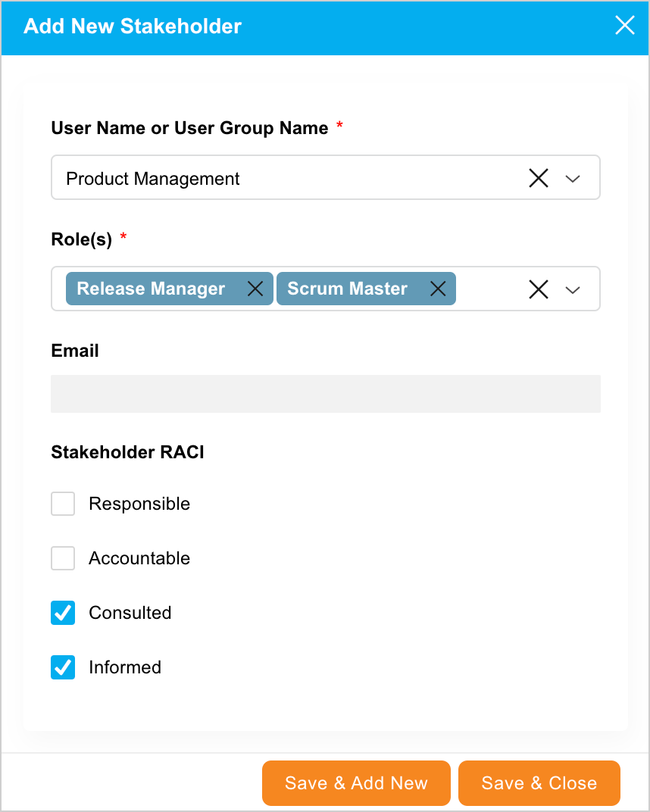Image resolution: width=650 pixels, height=812 pixels.
Task: Enable the Responsible checkbox
Action: tap(63, 504)
